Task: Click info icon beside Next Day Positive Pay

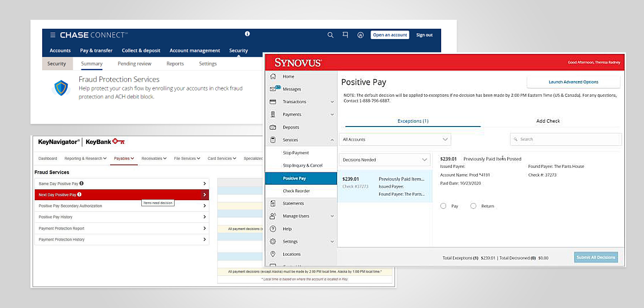Action: 79,194
